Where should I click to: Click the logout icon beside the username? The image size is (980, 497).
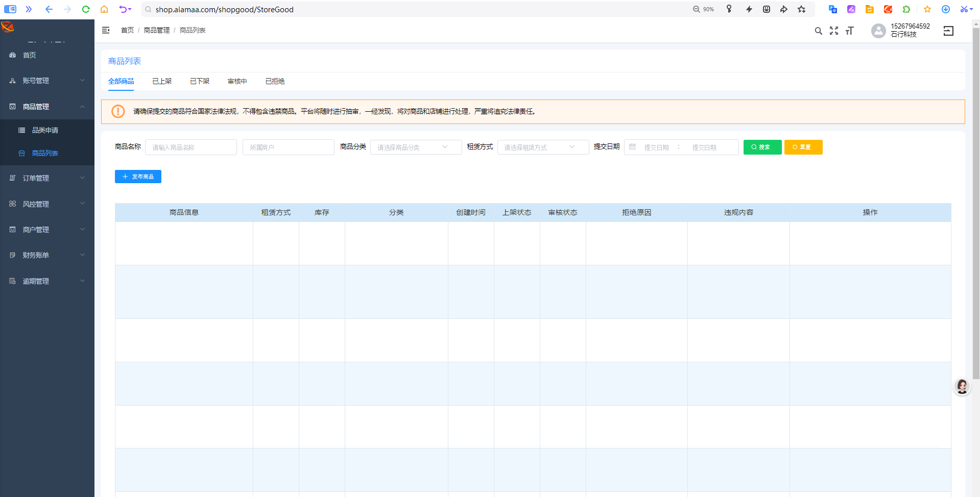948,31
